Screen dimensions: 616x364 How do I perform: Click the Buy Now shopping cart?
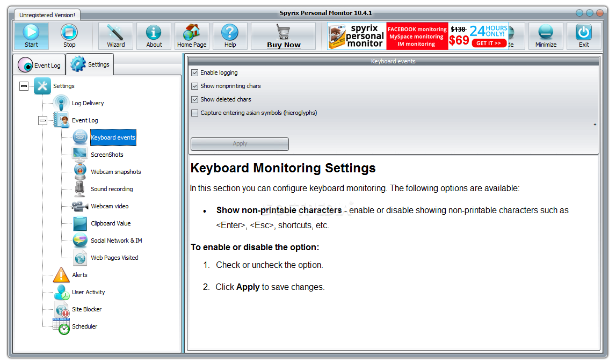pyautogui.click(x=283, y=32)
